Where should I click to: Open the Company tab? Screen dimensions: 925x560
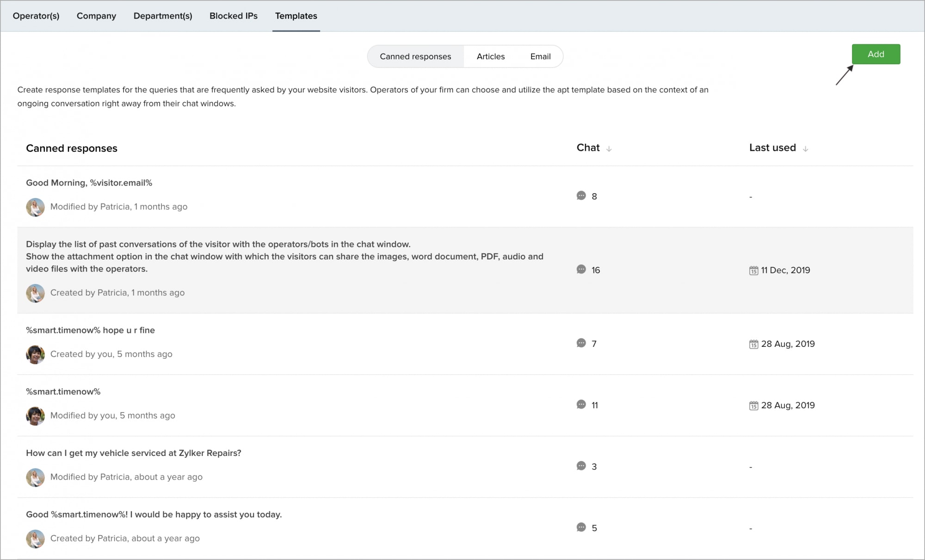point(96,16)
